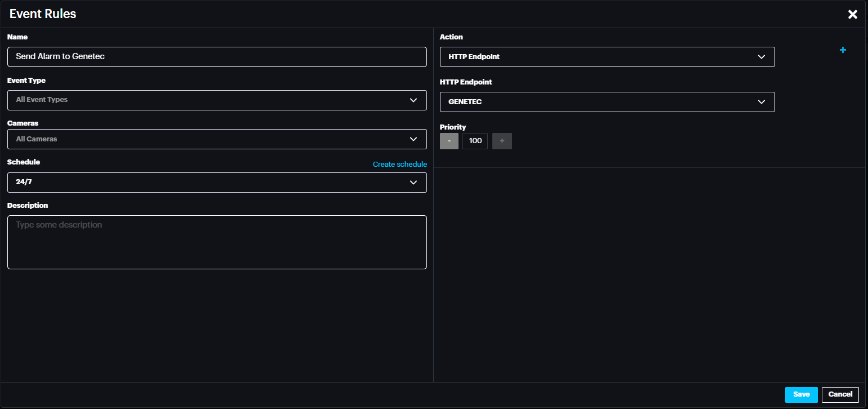The width and height of the screenshot is (868, 409).
Task: Click the chevron arrow in Cameras field
Action: tap(413, 139)
